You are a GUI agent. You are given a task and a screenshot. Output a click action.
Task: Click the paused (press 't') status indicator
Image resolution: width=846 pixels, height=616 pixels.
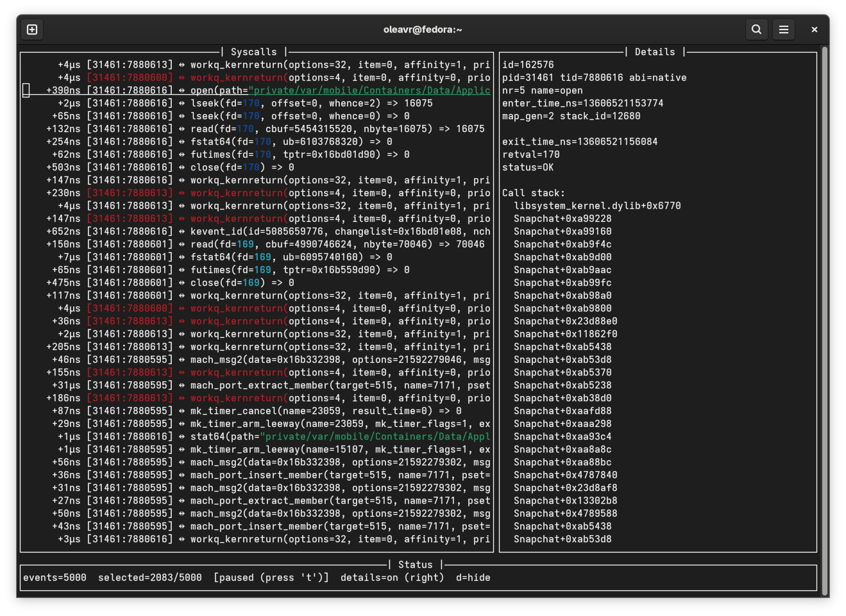point(271,578)
